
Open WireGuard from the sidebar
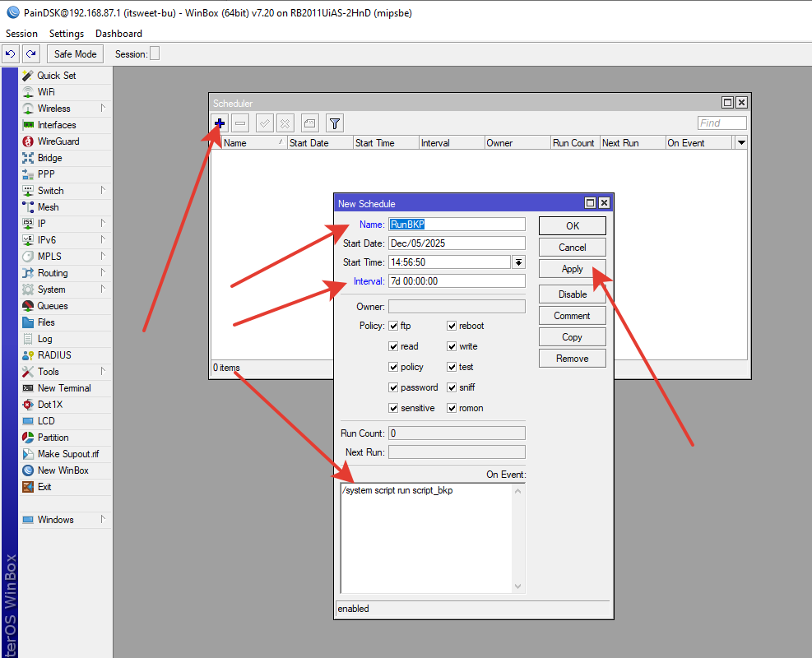tap(58, 141)
